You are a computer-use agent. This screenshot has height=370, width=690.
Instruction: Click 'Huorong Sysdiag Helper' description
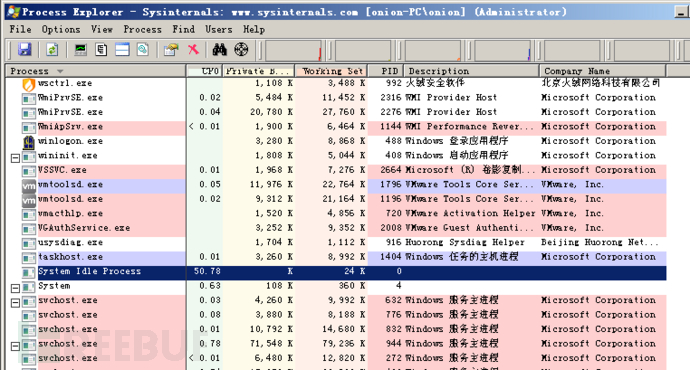point(465,242)
